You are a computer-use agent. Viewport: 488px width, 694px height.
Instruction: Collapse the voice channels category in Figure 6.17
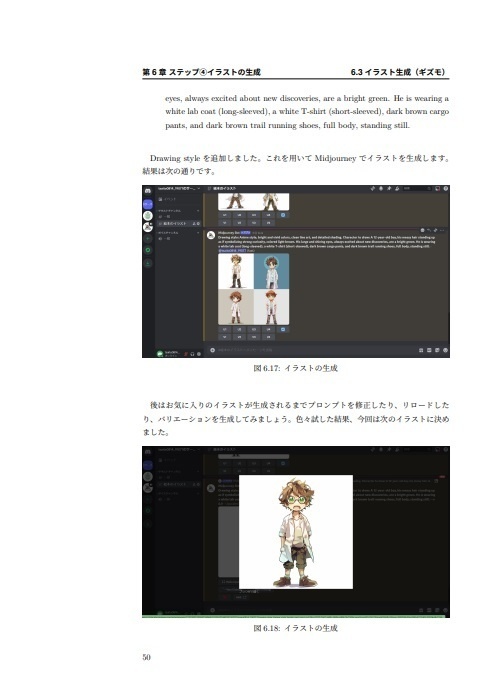tap(168, 232)
